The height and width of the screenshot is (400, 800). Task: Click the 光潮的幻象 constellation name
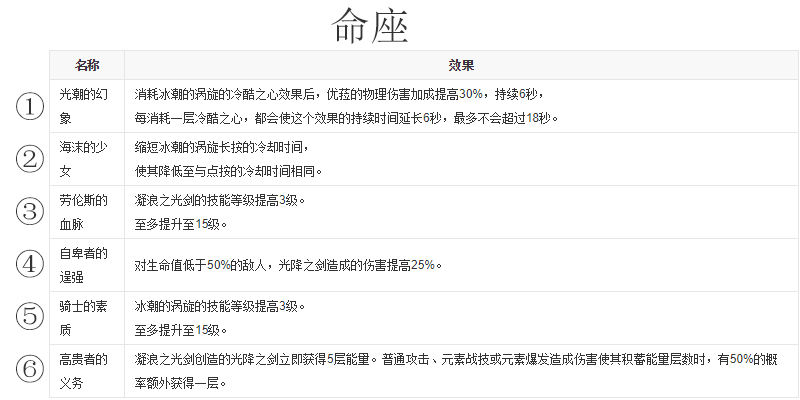(x=87, y=105)
